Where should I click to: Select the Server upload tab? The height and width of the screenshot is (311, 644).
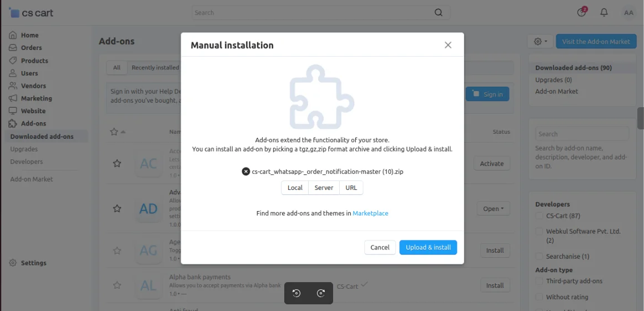[324, 188]
